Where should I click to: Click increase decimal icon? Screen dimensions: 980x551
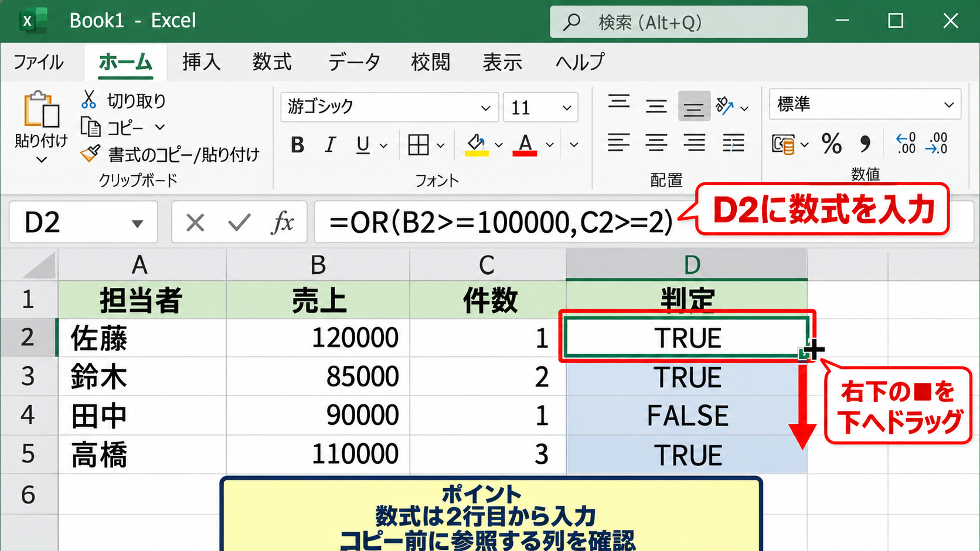[x=906, y=143]
